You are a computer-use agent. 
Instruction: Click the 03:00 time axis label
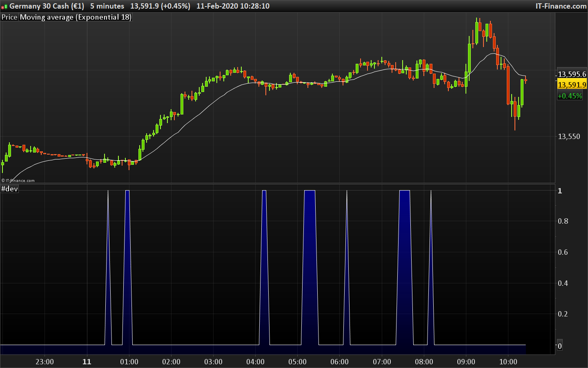click(x=213, y=362)
